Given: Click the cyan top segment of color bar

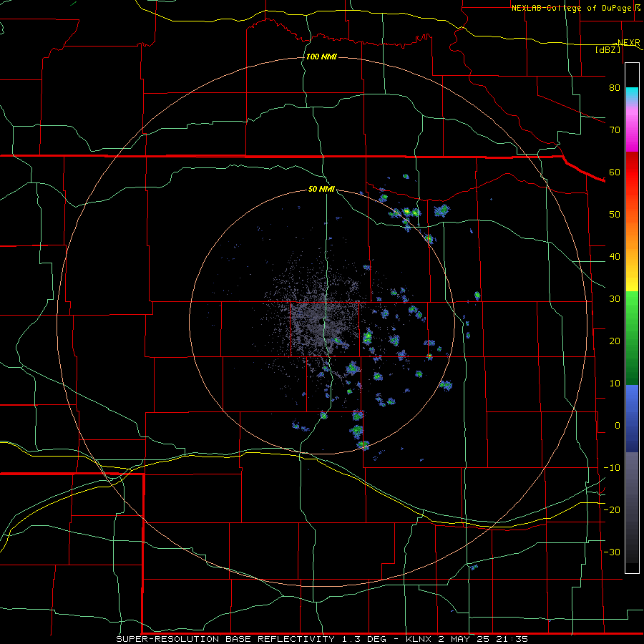Looking at the screenshot, I should click(x=632, y=94).
